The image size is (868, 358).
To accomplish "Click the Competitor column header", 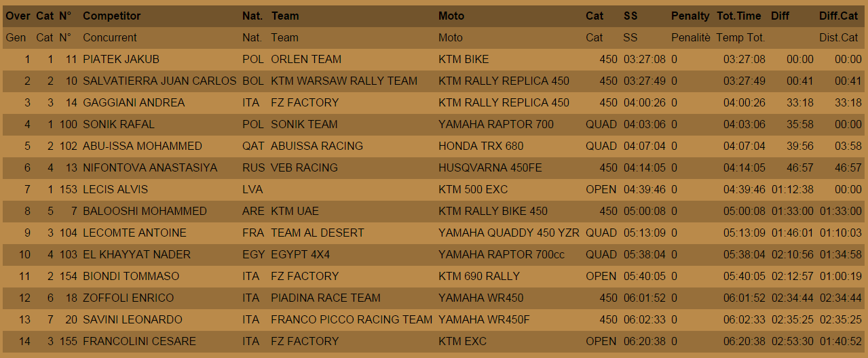I will [112, 16].
